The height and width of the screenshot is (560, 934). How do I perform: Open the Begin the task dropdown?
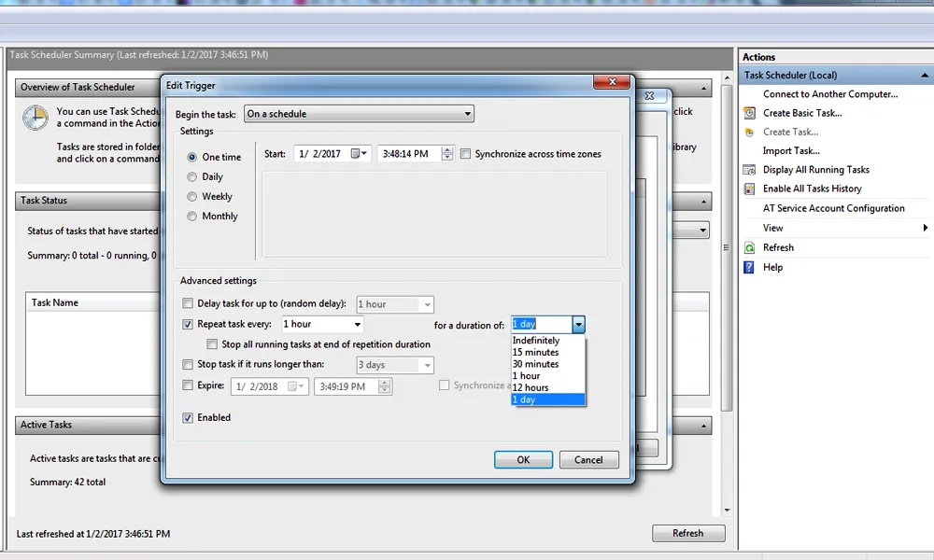(x=360, y=114)
